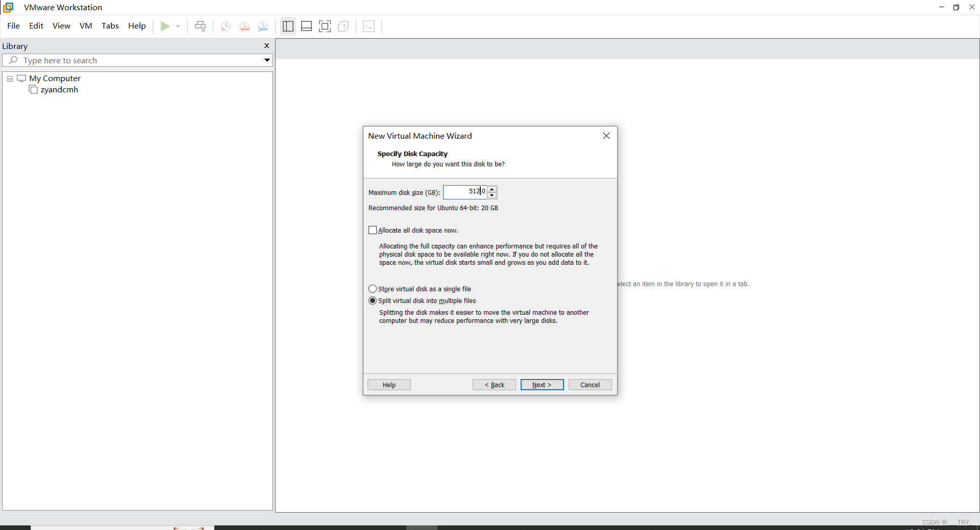
Task: Click the library search field
Action: coord(138,60)
